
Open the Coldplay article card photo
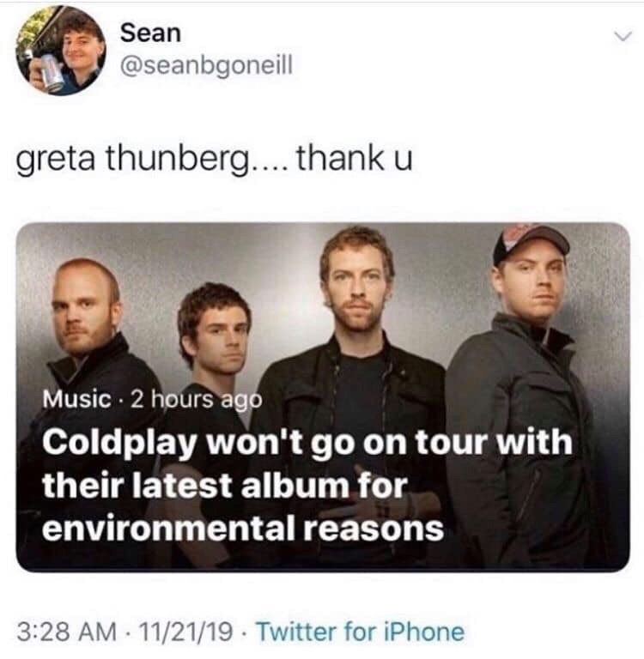click(x=323, y=397)
